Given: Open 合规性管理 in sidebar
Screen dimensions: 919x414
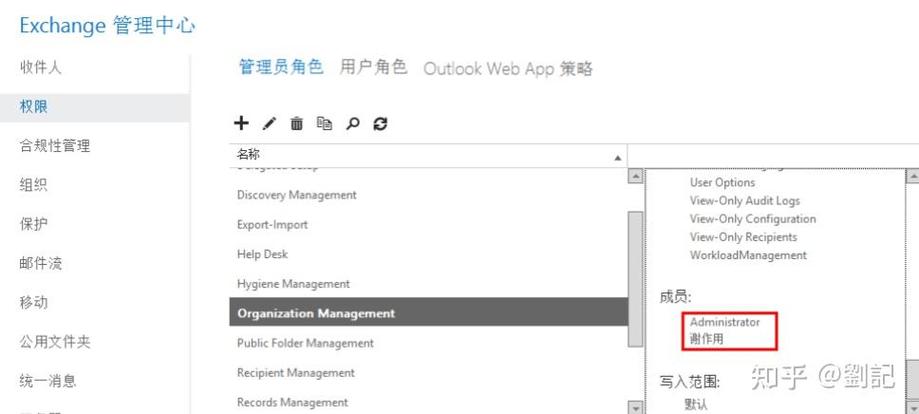Looking at the screenshot, I should click(55, 146).
